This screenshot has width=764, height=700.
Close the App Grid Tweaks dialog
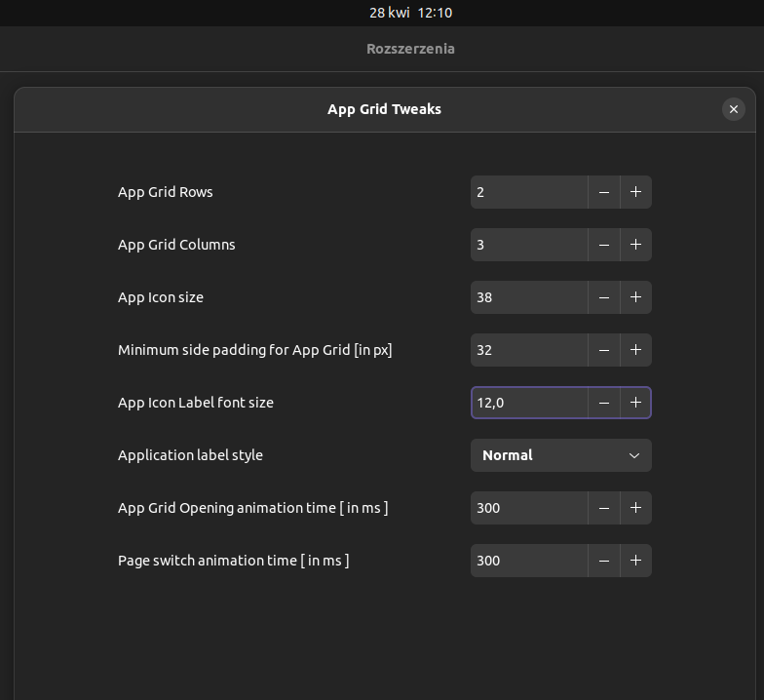[x=733, y=109]
